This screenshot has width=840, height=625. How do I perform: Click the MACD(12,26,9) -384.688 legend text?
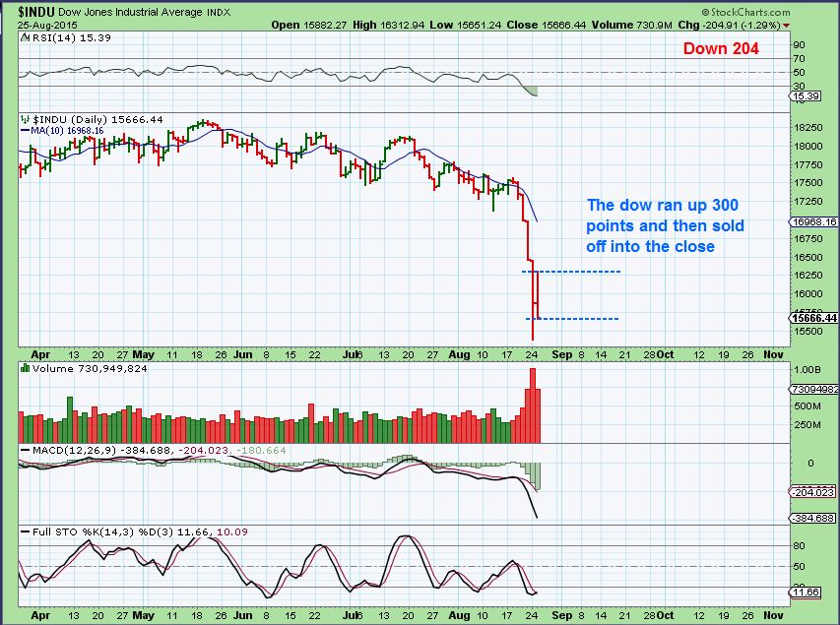click(x=101, y=451)
